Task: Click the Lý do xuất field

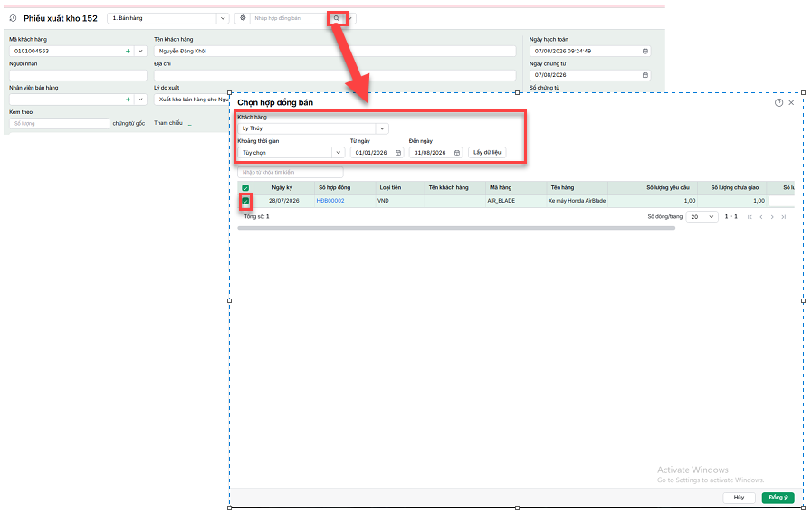Action: pyautogui.click(x=192, y=100)
